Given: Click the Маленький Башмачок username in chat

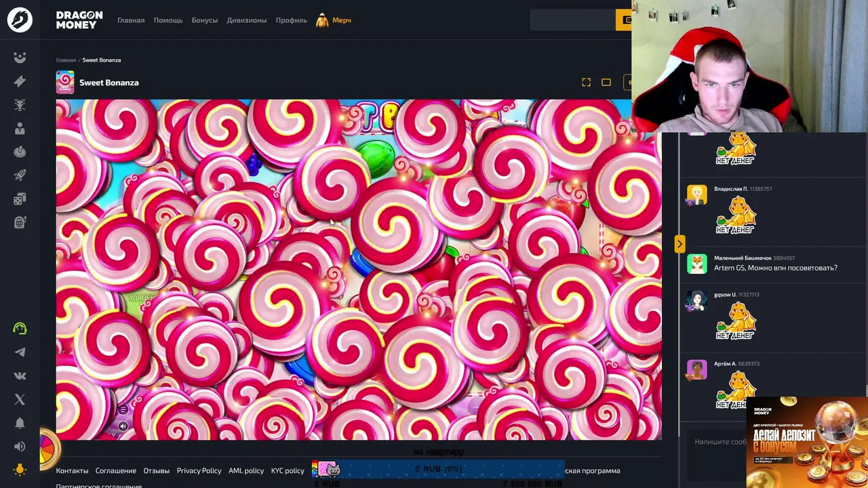Looking at the screenshot, I should click(742, 258).
